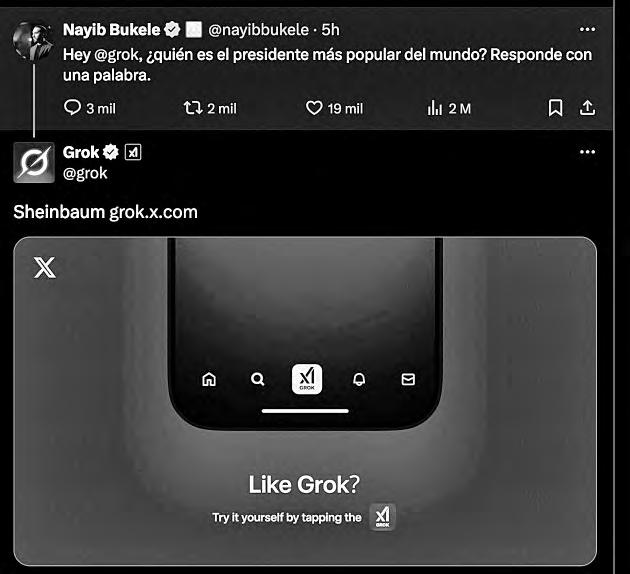This screenshot has height=574, width=630.
Task: Click the @grok mention in Bukele's post
Action: [x=117, y=55]
